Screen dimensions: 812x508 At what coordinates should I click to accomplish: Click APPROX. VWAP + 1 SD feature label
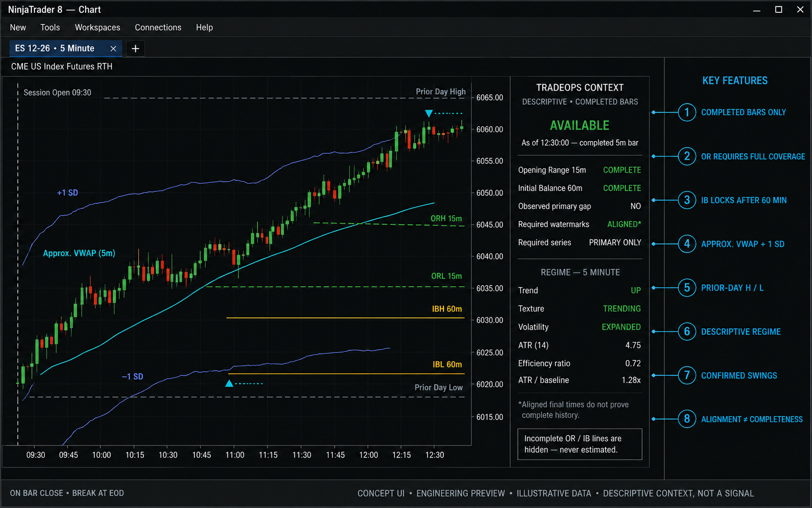(743, 244)
